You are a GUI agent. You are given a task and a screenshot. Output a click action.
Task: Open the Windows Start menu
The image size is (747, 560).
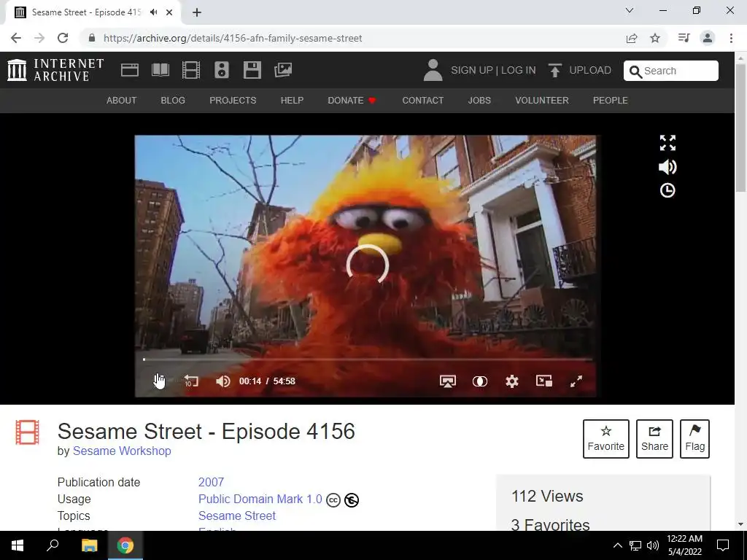click(18, 545)
